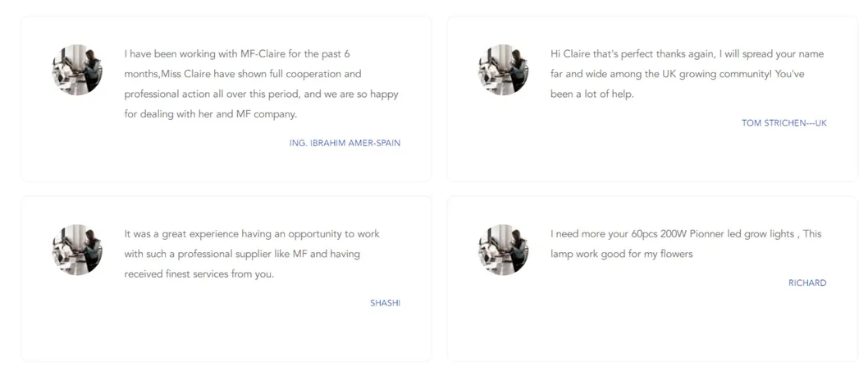The width and height of the screenshot is (868, 377).
Task: Select the SHASHI author name
Action: [385, 303]
